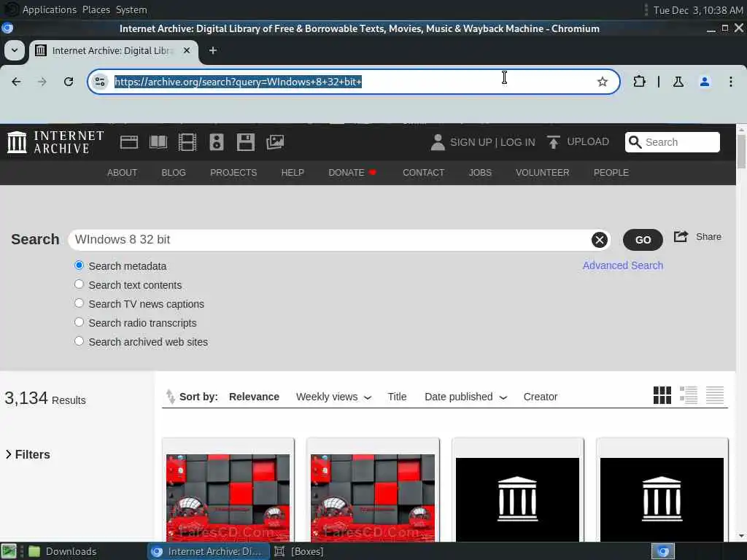
Task: Click the UPLOAD link
Action: [x=588, y=142]
